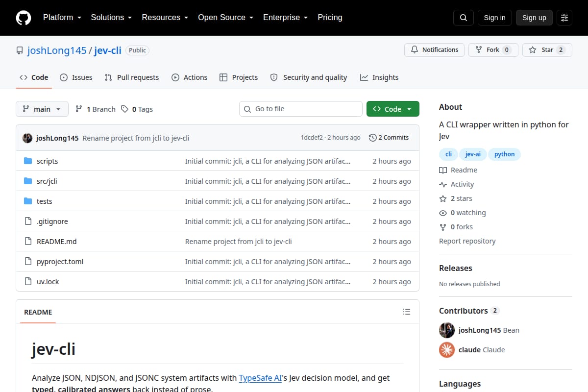This screenshot has width=588, height=392.
Task: Select the cli topic tag
Action: 448,154
